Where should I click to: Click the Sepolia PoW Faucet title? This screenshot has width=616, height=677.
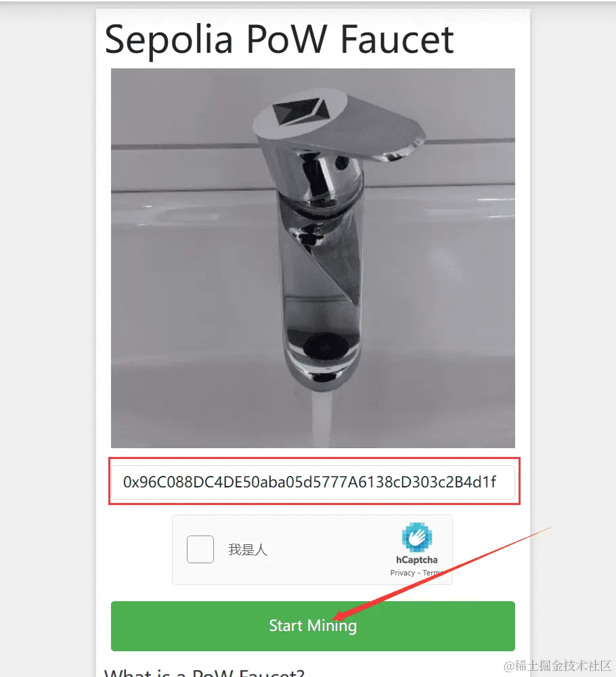click(279, 39)
